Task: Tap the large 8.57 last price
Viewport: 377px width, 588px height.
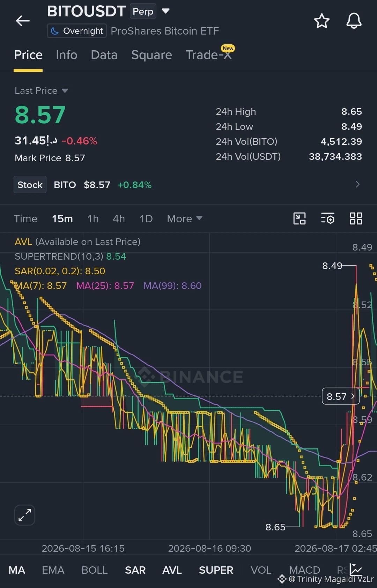Action: [40, 115]
